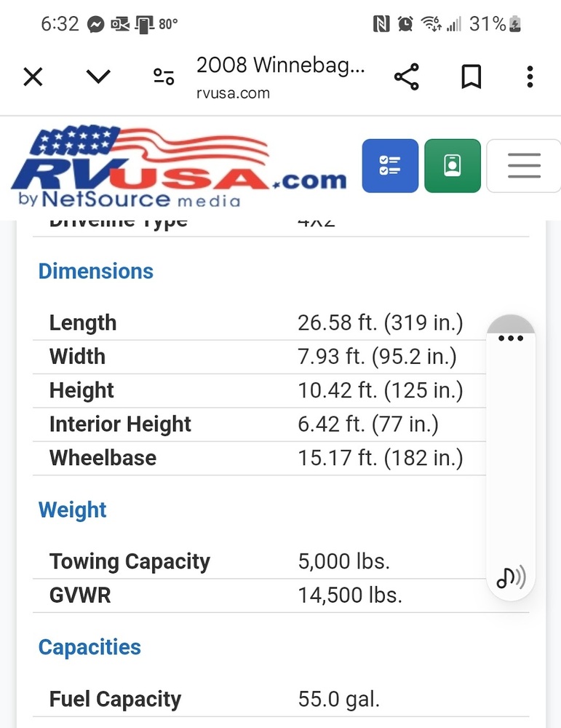Tap the floating side panel slider
561x728 pixels.
click(510, 457)
